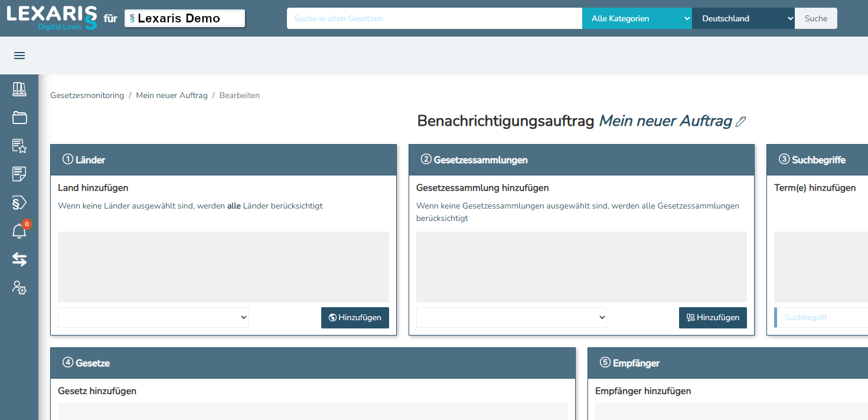Click the law library books sidebar icon
868x420 pixels.
pyautogui.click(x=19, y=89)
